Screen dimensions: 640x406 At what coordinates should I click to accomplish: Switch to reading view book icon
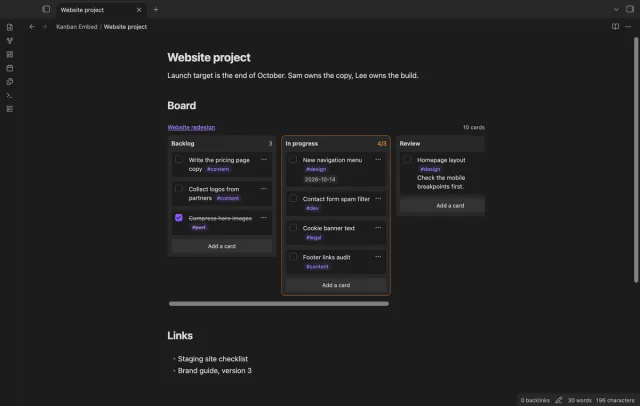[615, 27]
